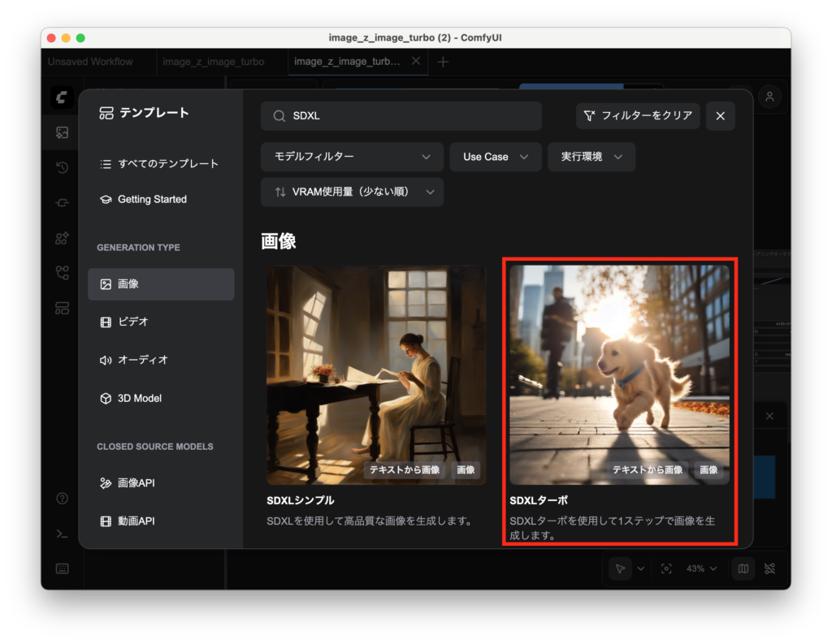Expand the モデルフィルター dropdown
Screen dimensions: 832x644
(352, 157)
